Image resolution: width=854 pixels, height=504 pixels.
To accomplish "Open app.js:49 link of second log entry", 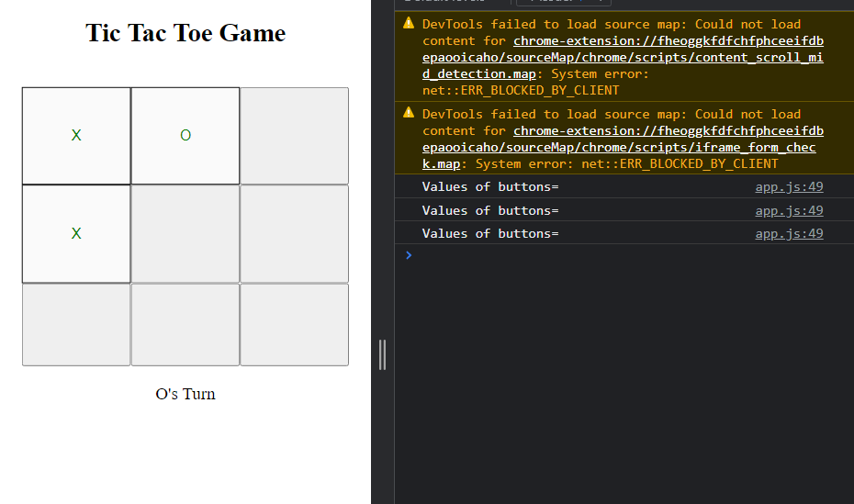I will (789, 210).
